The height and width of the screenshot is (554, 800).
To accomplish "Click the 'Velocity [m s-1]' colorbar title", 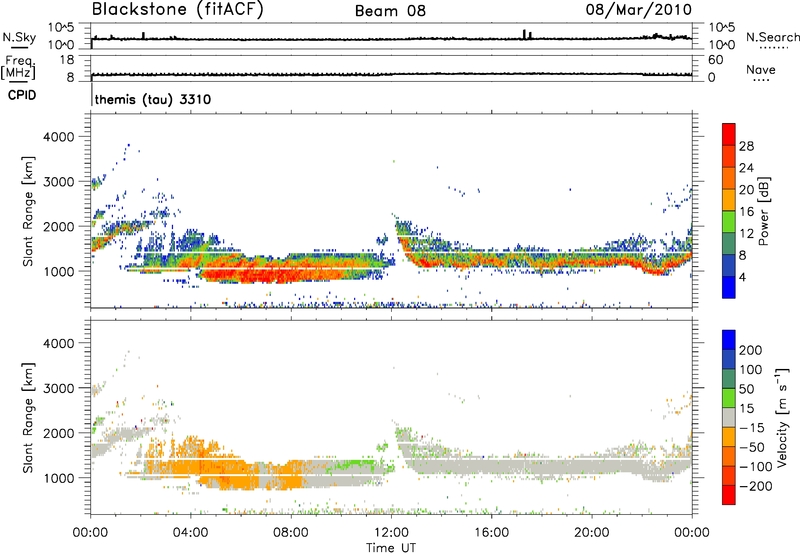I will tap(782, 417).
